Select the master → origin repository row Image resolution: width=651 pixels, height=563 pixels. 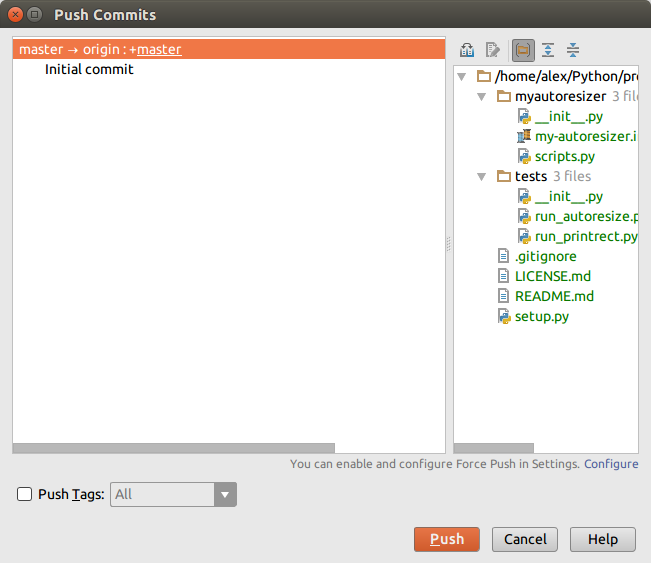click(229, 49)
